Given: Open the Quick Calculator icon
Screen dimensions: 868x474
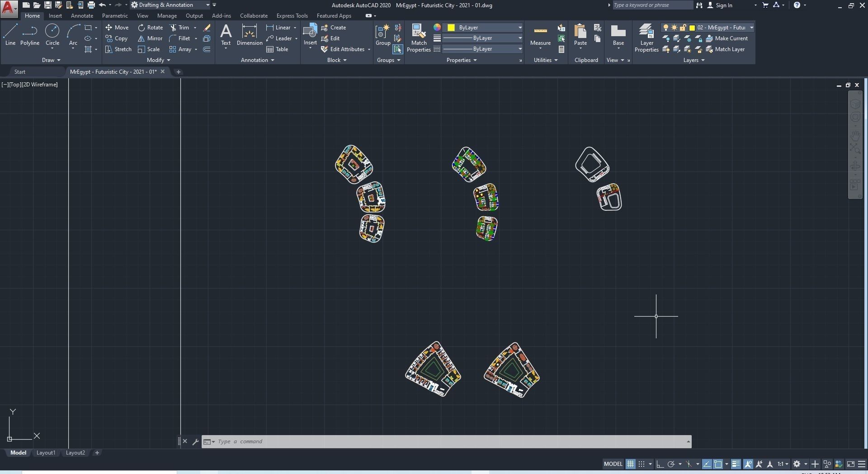Looking at the screenshot, I should pos(561,49).
